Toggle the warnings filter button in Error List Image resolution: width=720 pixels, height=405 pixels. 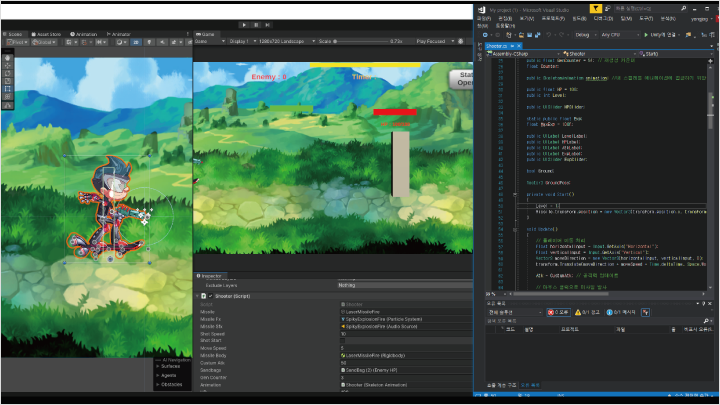[x=587, y=312]
